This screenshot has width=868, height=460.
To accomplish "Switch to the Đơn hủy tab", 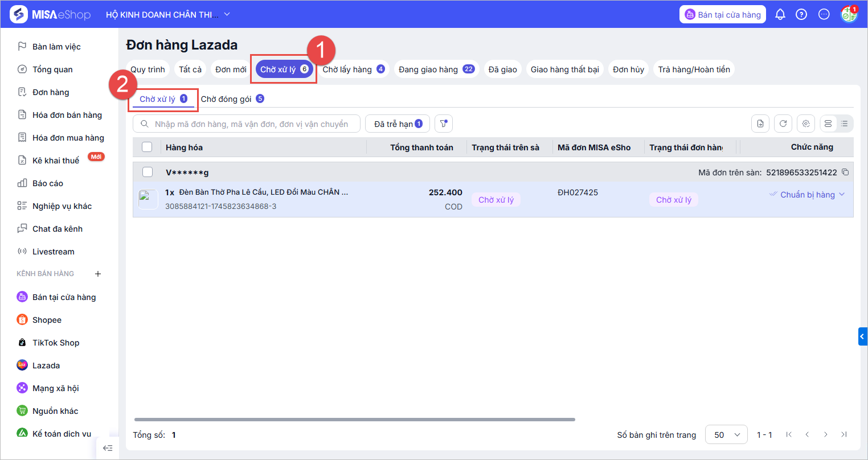I will click(629, 69).
